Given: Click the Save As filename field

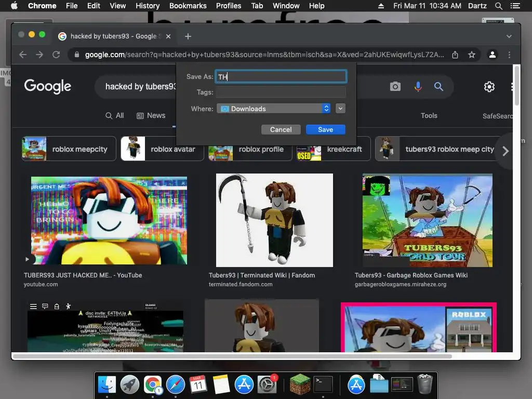Looking at the screenshot, I should 281,77.
